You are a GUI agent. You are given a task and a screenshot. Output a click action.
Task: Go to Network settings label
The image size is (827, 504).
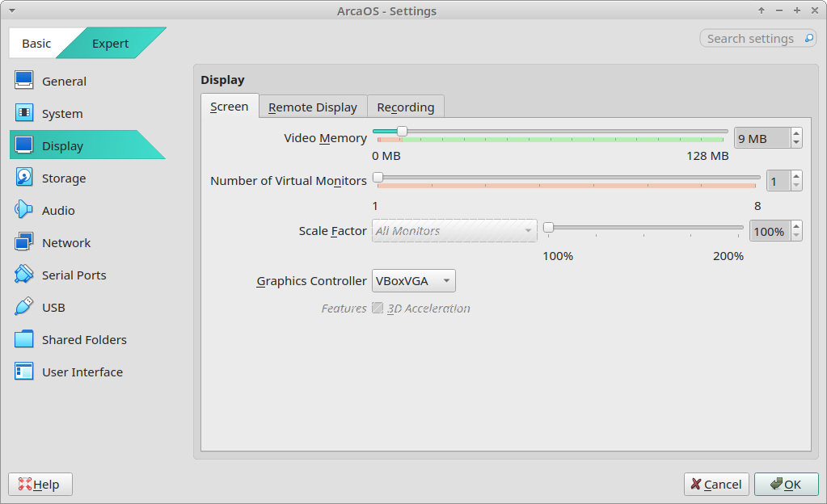click(x=66, y=242)
